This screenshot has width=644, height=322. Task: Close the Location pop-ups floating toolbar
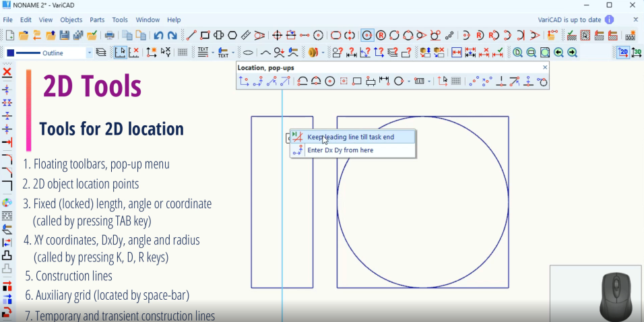click(545, 67)
